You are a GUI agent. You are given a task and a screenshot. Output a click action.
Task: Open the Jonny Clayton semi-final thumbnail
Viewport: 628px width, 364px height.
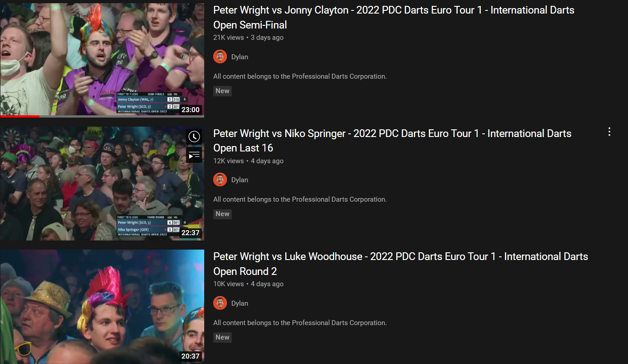coord(102,59)
